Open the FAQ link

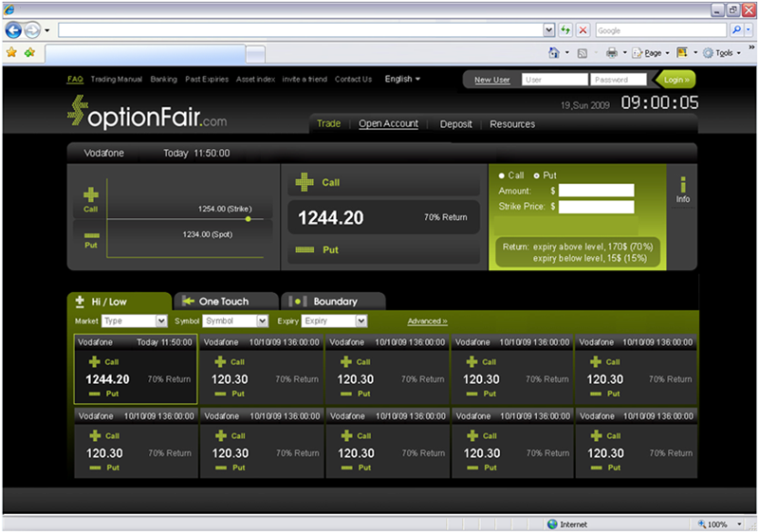(x=75, y=79)
